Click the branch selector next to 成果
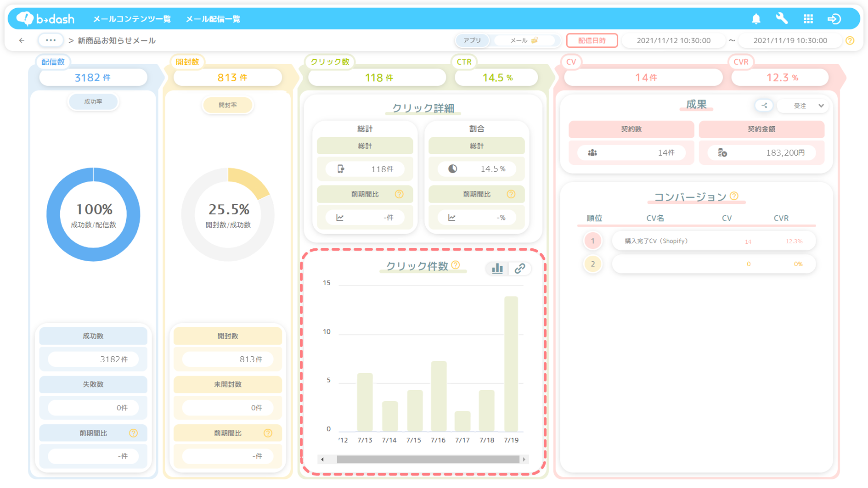Screen dimensions: 868x488 [x=764, y=106]
